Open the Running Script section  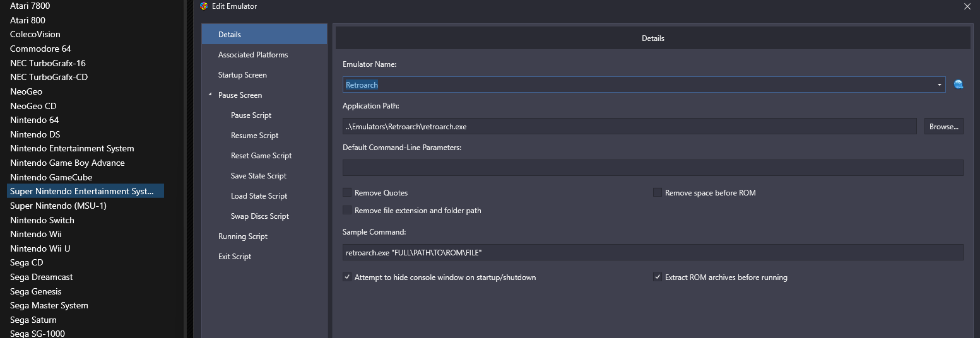click(243, 236)
